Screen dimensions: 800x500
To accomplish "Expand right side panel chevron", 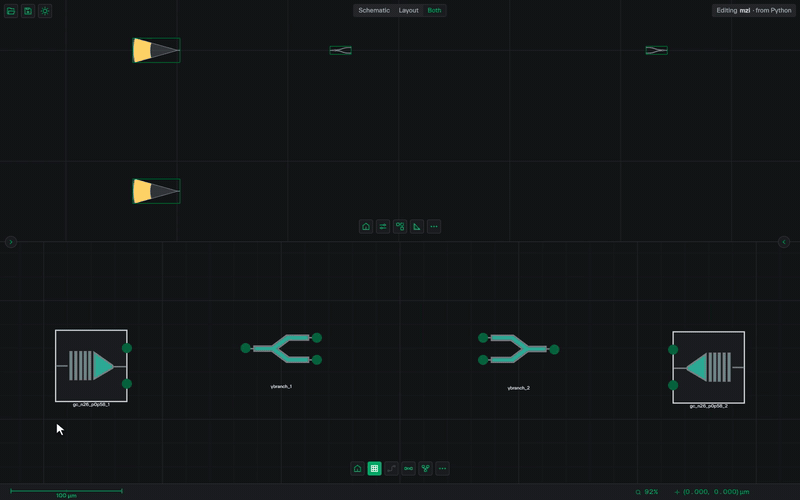I will 784,242.
